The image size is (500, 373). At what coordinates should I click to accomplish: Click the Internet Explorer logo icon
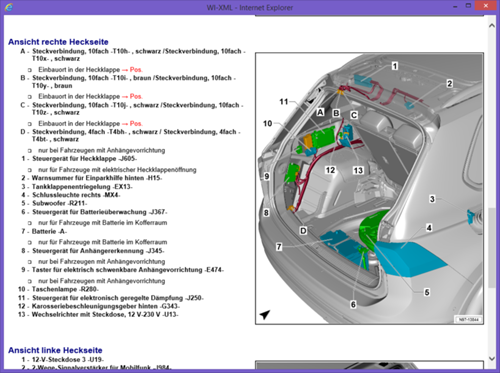tap(9, 6)
